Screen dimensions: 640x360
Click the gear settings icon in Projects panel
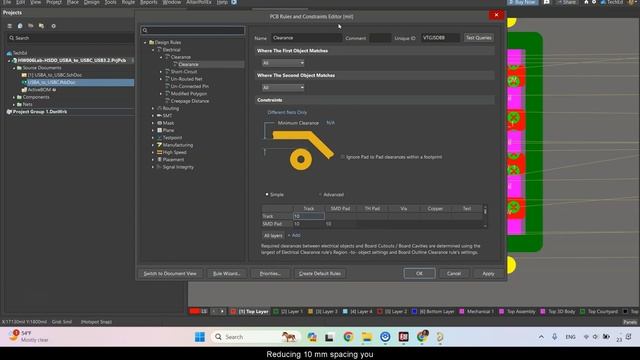(x=53, y=26)
